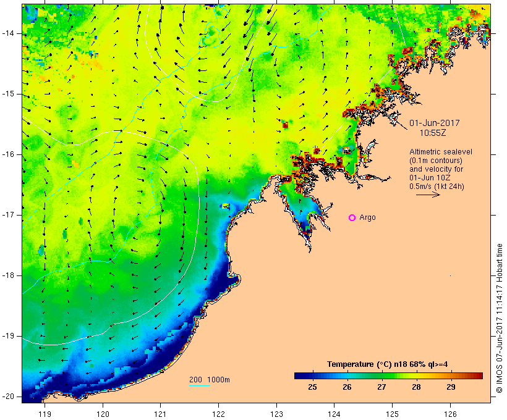Click the longitude axis label '120'
Image resolution: width=507 pixels, height=420 pixels.
pos(103,414)
